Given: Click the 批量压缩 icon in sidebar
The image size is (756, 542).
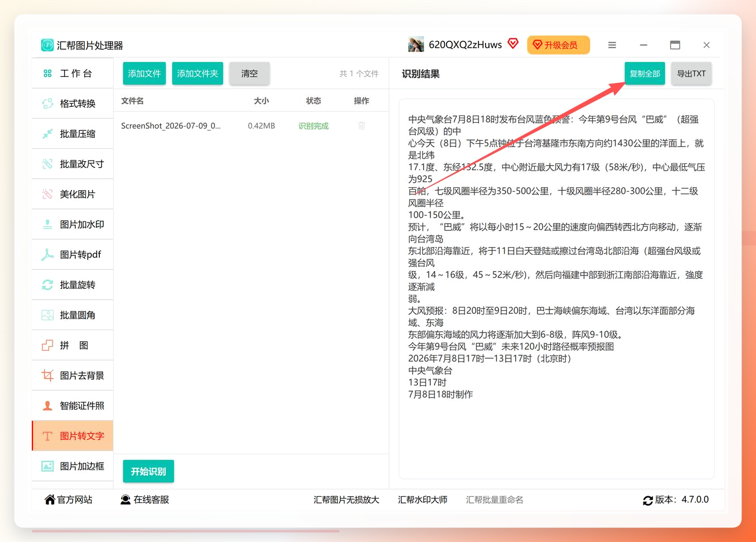Looking at the screenshot, I should 47,134.
